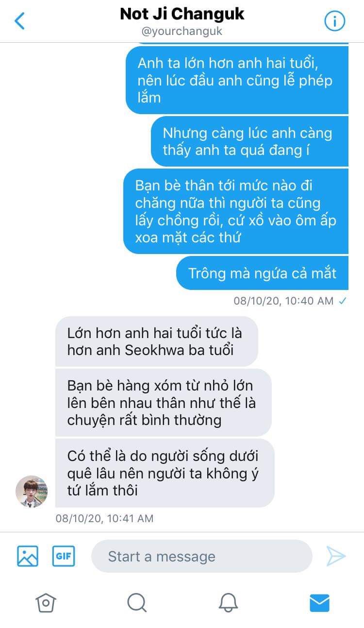The height and width of the screenshot is (628, 364).
Task: Focus the Start a message field
Action: [x=201, y=556]
